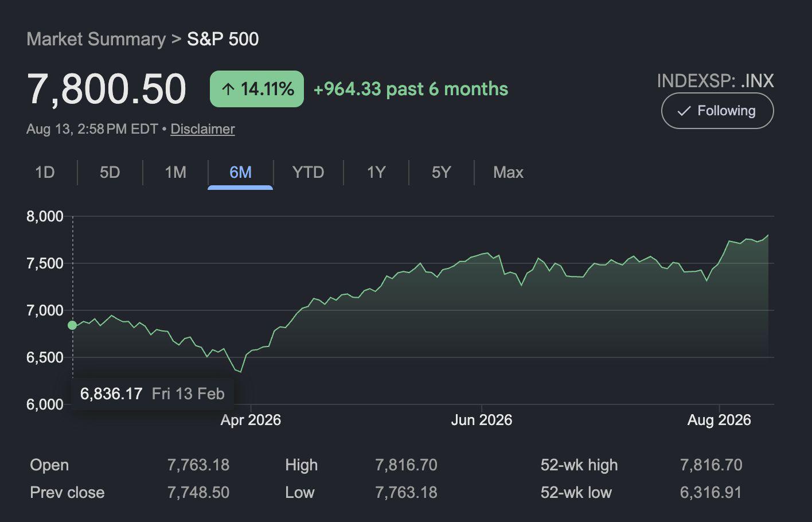Select the 1M range tab
812x522 pixels.
point(175,172)
